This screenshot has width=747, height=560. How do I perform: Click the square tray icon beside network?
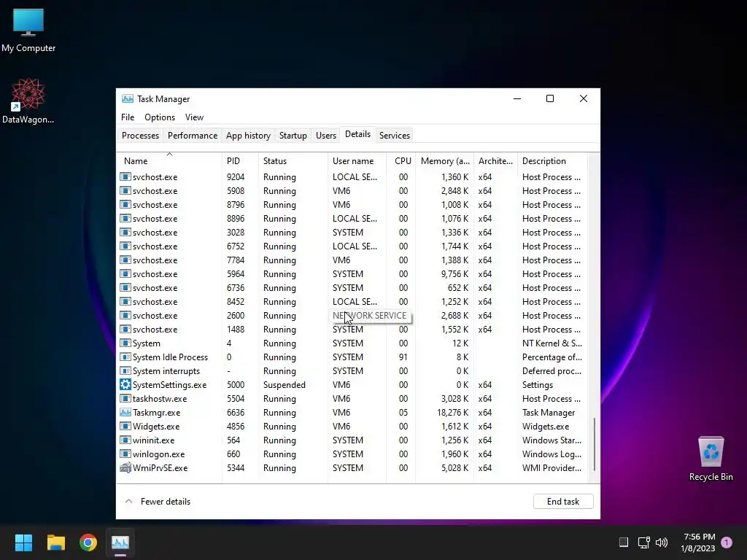624,542
